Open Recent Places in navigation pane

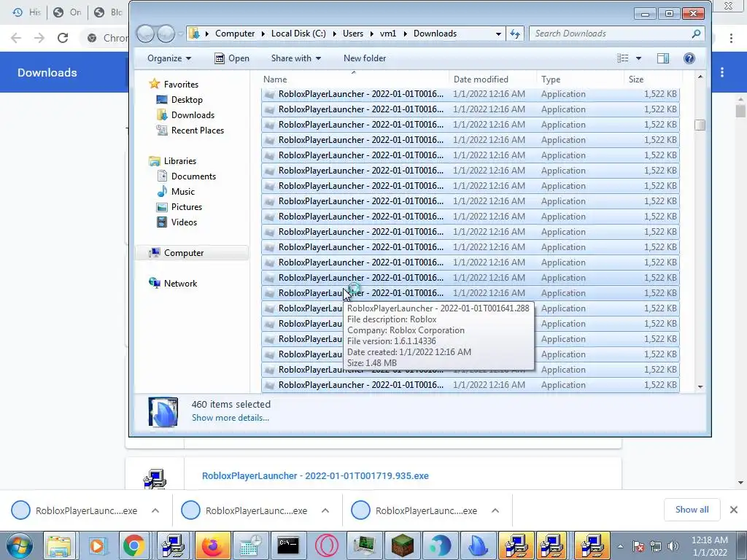[x=197, y=130]
